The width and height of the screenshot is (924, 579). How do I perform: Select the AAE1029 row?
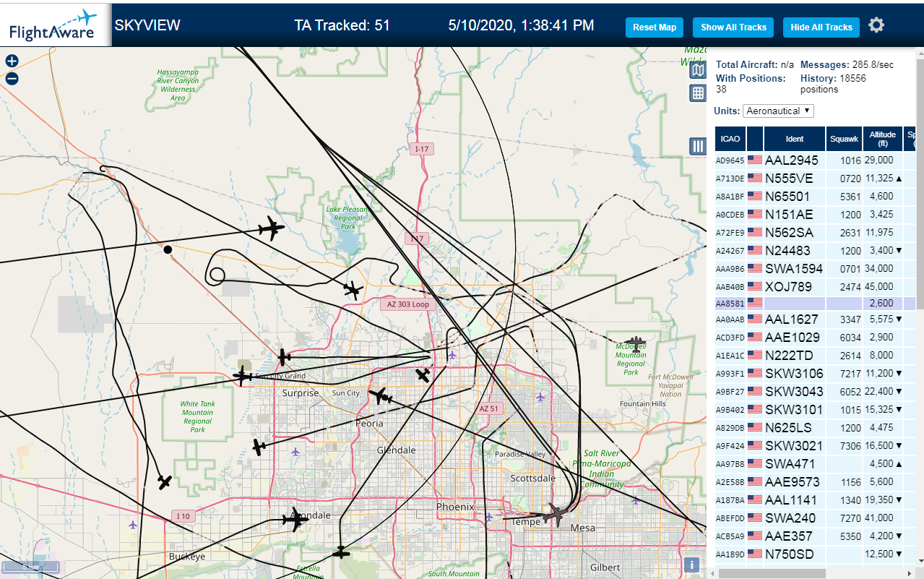tap(815, 337)
